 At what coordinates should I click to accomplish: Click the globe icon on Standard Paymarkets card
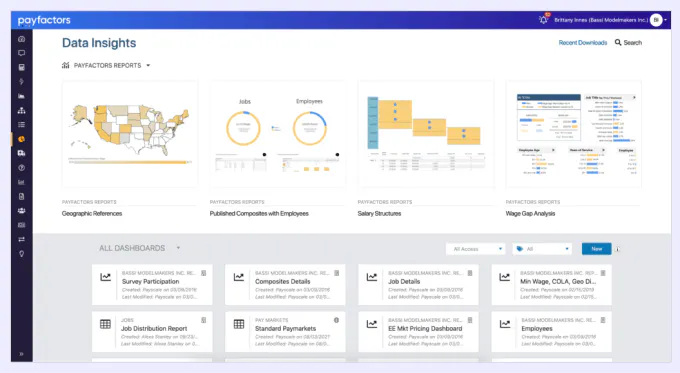pos(336,320)
